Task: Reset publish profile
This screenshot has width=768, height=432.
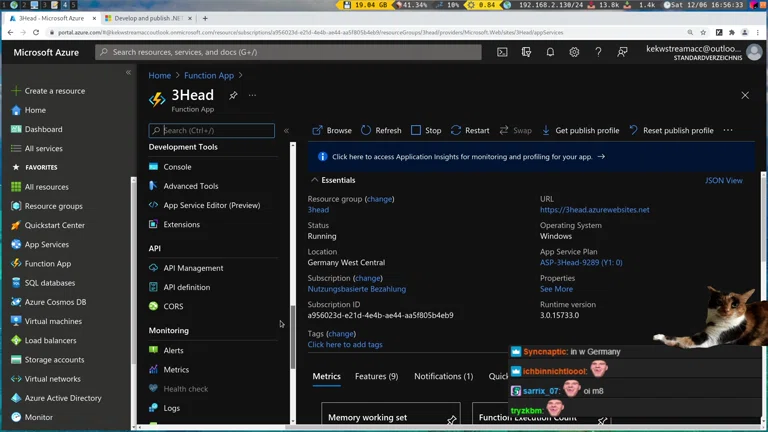Action: (x=671, y=130)
